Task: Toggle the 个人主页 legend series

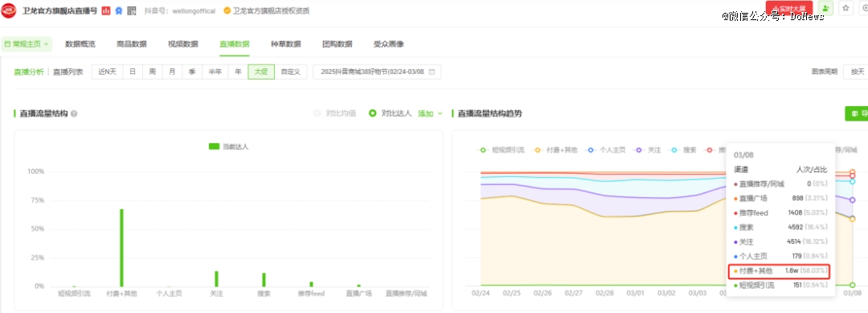Action: (606, 150)
